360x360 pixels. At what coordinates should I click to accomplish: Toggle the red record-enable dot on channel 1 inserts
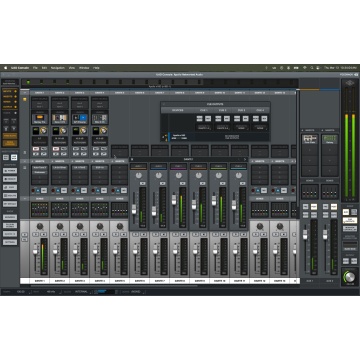click(x=33, y=191)
